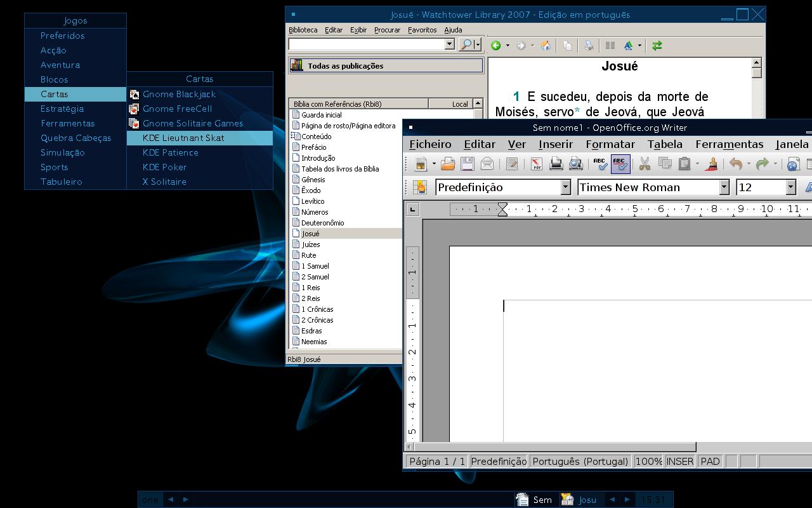812x508 pixels.
Task: Click the Print icon in Watchtower Library toolbar
Action: click(589, 45)
